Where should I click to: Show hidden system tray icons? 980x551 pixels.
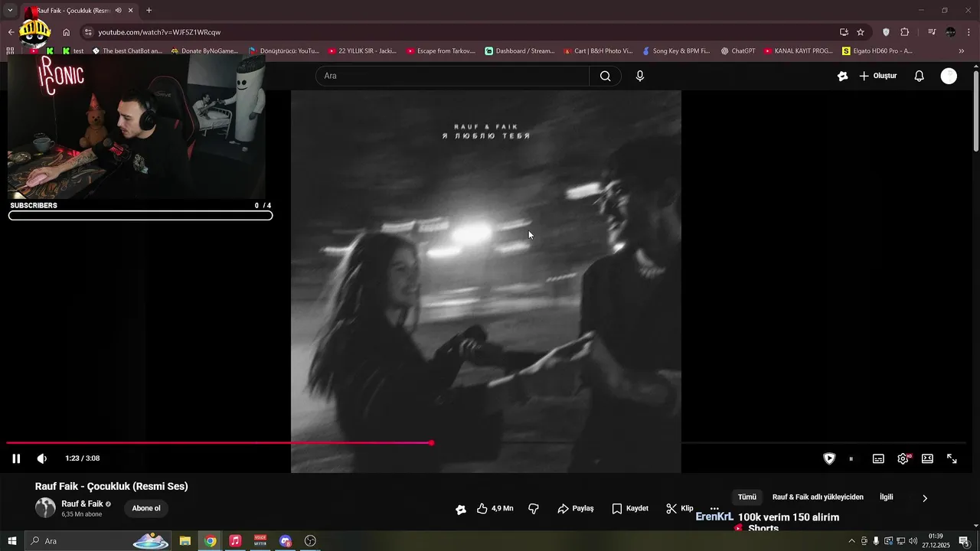(851, 541)
